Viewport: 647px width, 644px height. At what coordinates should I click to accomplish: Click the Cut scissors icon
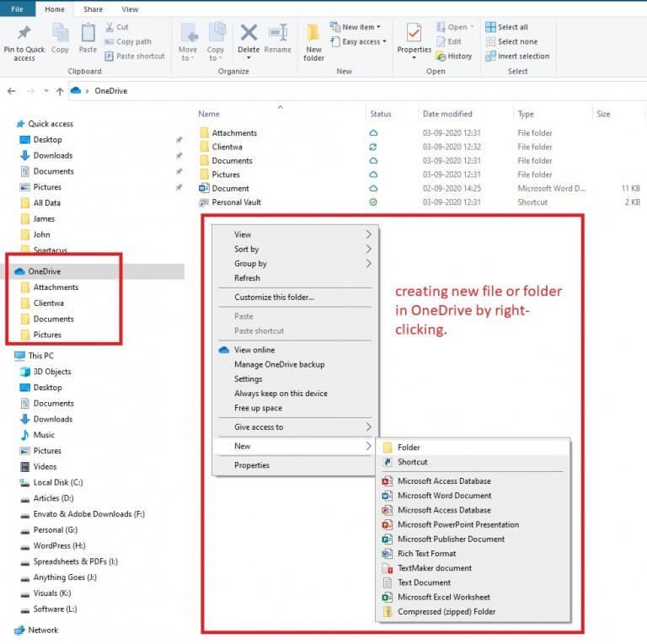(110, 27)
